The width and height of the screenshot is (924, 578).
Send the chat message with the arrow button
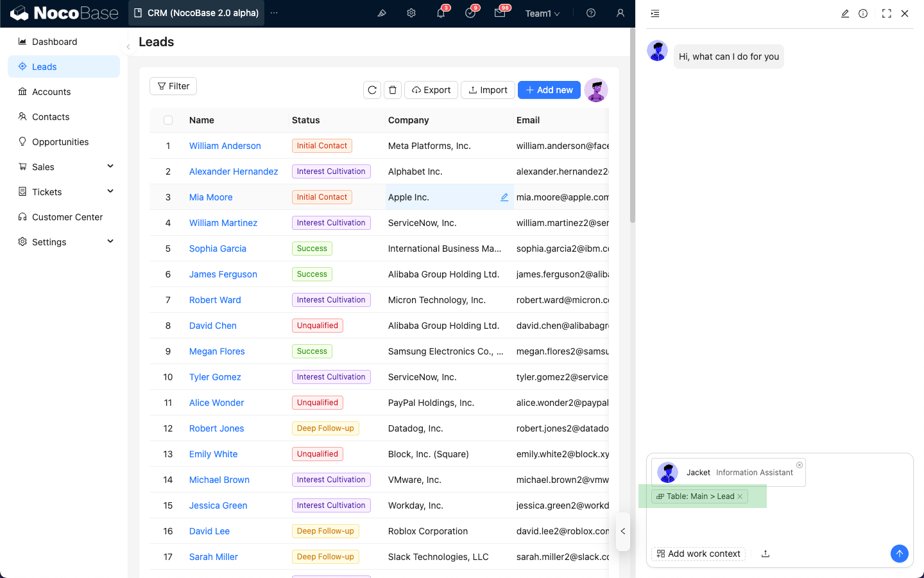pyautogui.click(x=899, y=554)
